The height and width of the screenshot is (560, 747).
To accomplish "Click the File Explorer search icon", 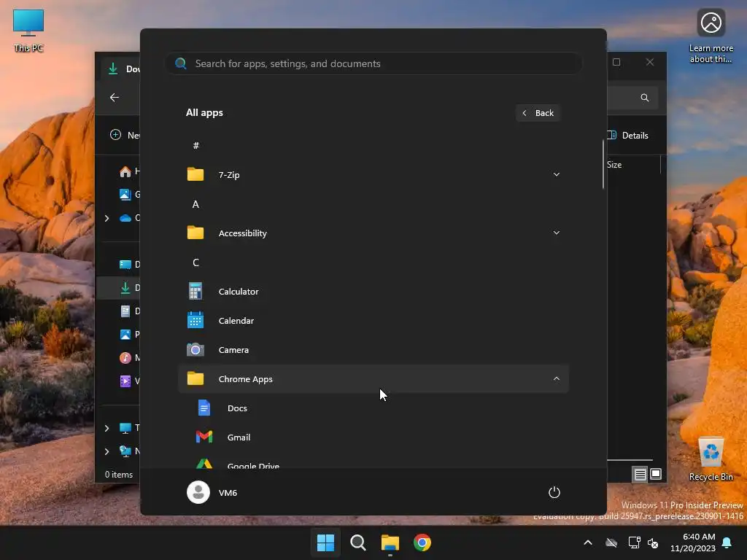I will point(645,97).
